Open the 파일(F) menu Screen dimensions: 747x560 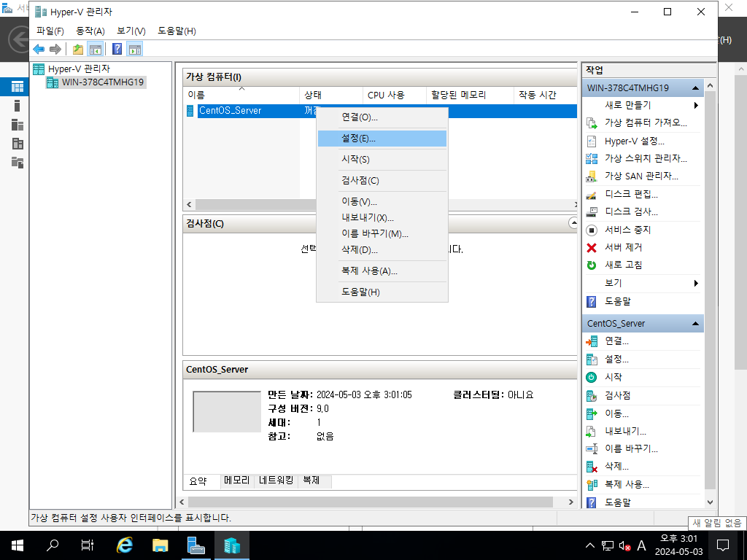click(x=50, y=31)
